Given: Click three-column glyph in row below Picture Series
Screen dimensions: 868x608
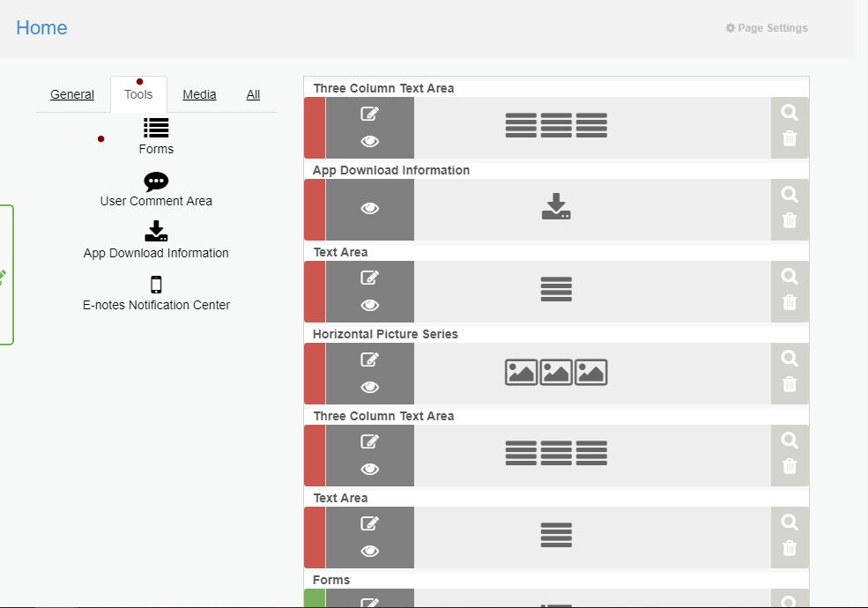Looking at the screenshot, I should [556, 453].
